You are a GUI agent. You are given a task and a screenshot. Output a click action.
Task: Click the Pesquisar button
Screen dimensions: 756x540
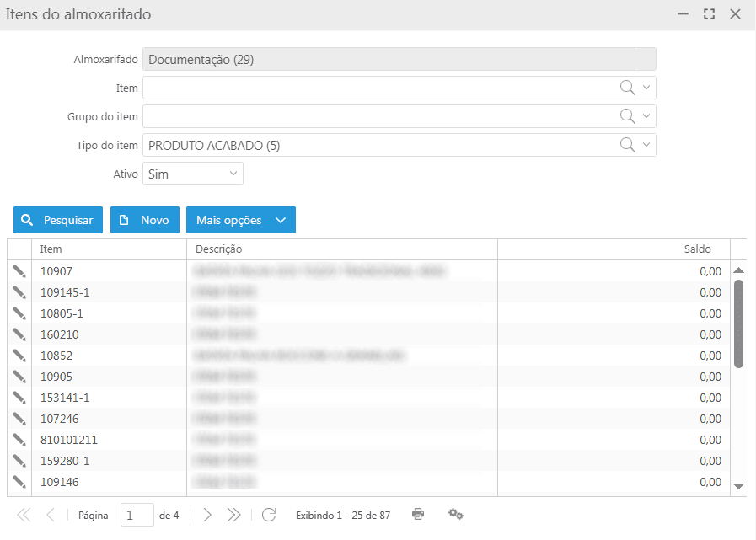coord(58,220)
